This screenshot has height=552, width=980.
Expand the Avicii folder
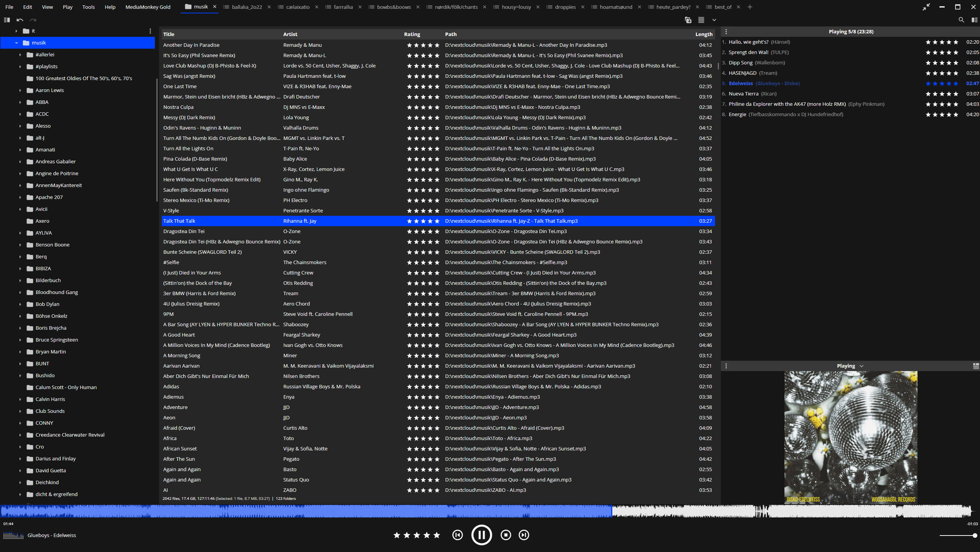coord(20,209)
